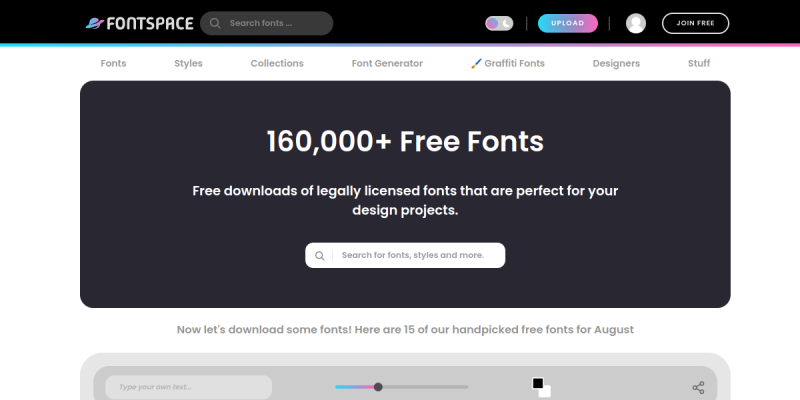Screen dimensions: 800x400
Task: Open the user avatar profile icon
Action: [636, 23]
